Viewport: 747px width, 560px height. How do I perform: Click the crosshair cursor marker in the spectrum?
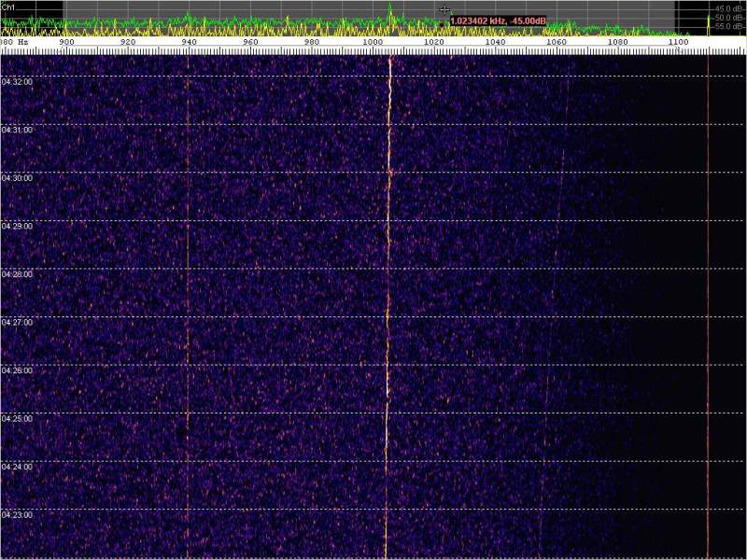tap(444, 9)
